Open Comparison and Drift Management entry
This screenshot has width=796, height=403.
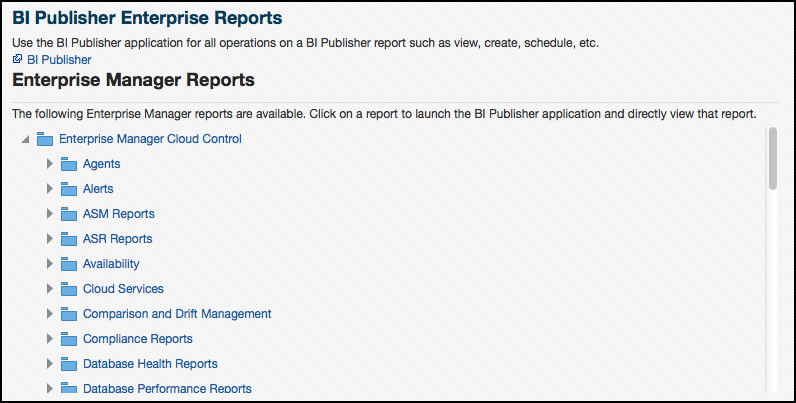[x=177, y=314]
